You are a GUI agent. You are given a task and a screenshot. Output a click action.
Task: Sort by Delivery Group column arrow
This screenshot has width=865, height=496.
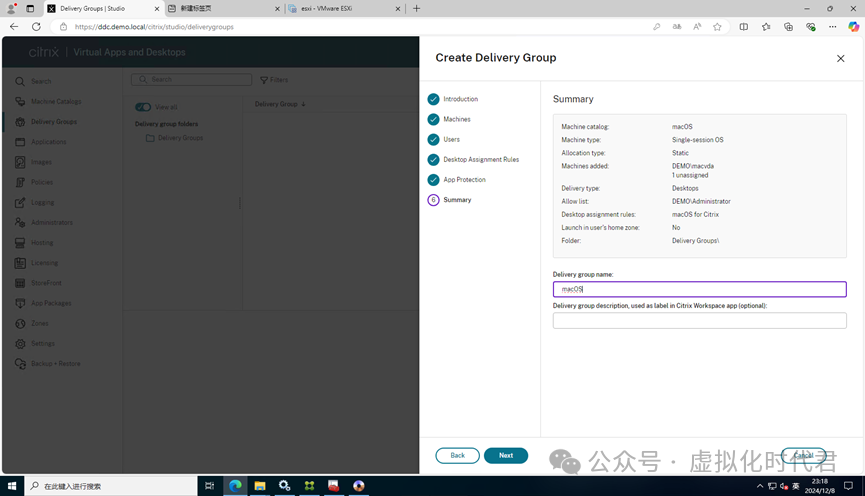click(x=303, y=104)
